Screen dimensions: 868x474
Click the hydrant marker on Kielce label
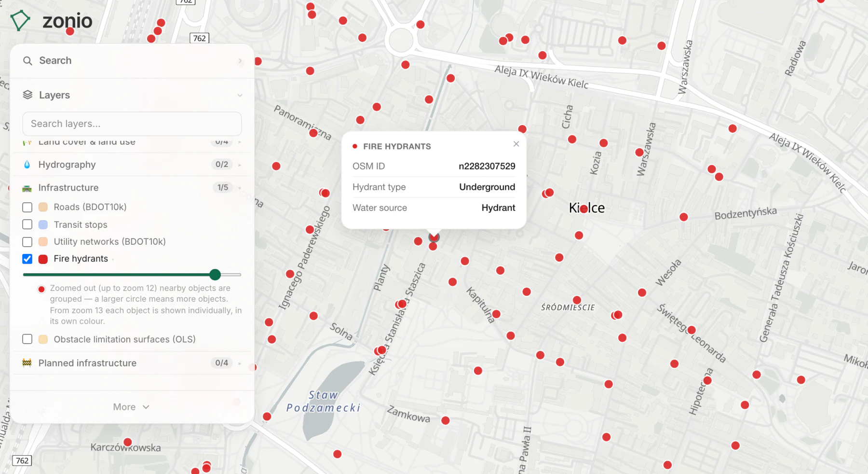(584, 209)
